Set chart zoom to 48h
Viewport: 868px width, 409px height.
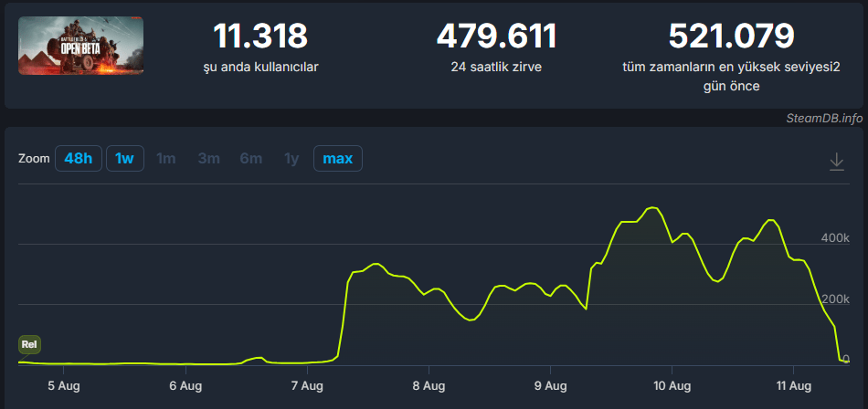[78, 159]
